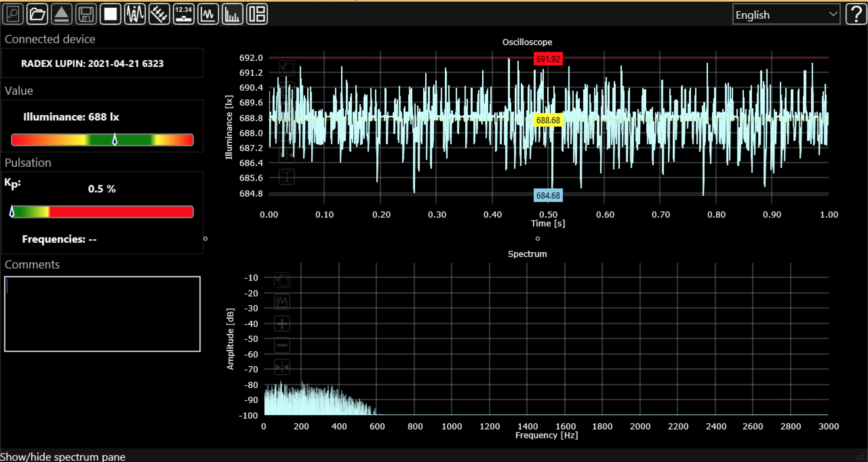Click the eject device icon
The height and width of the screenshot is (462, 868).
pyautogui.click(x=61, y=14)
